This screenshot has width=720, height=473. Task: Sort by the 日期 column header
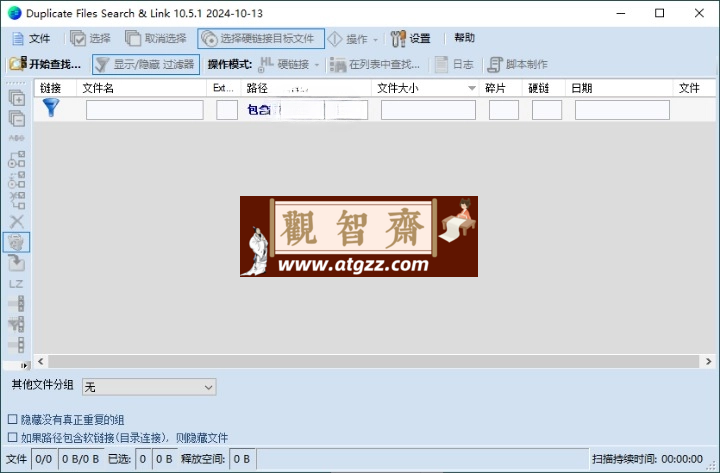619,88
